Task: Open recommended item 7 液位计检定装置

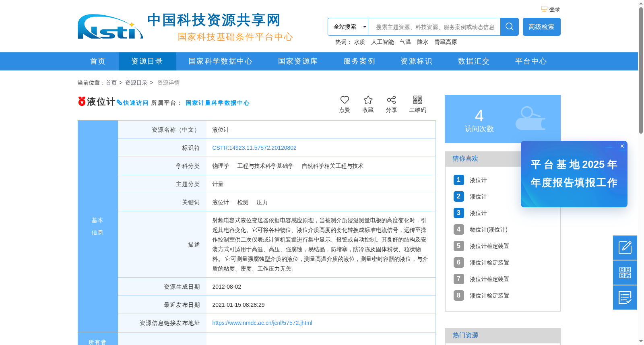Action: pos(489,279)
